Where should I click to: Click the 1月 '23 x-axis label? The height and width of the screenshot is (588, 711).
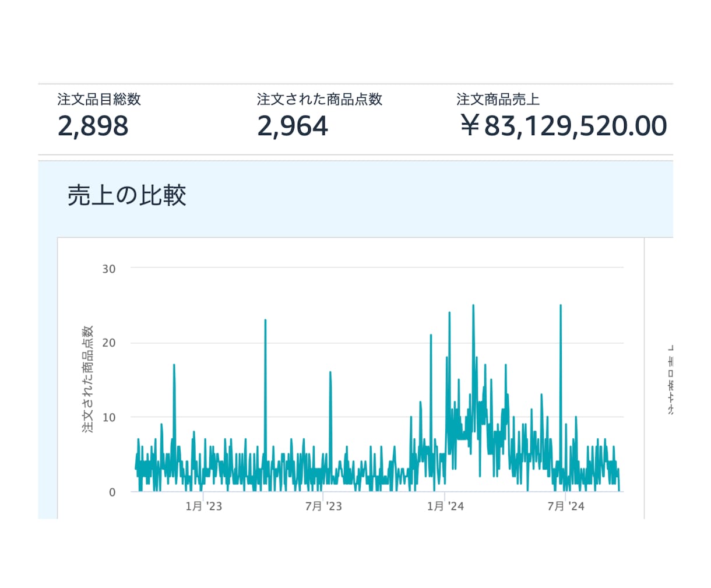203,506
